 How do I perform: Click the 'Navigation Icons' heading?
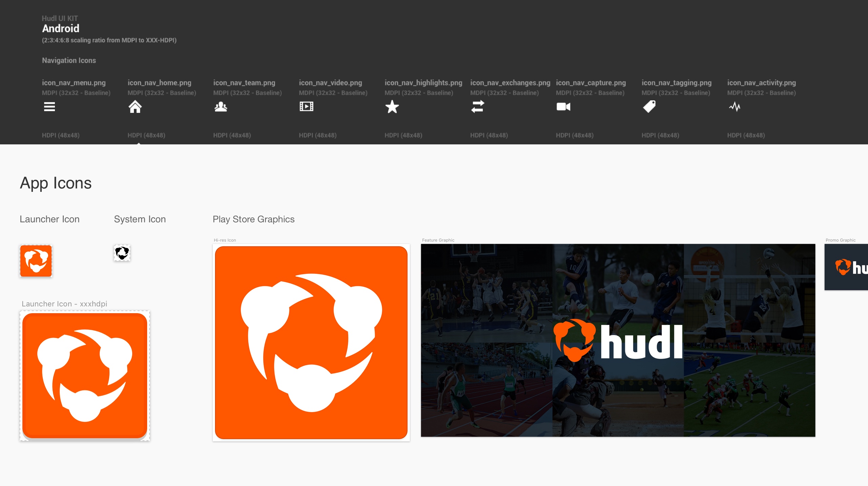pos(69,60)
